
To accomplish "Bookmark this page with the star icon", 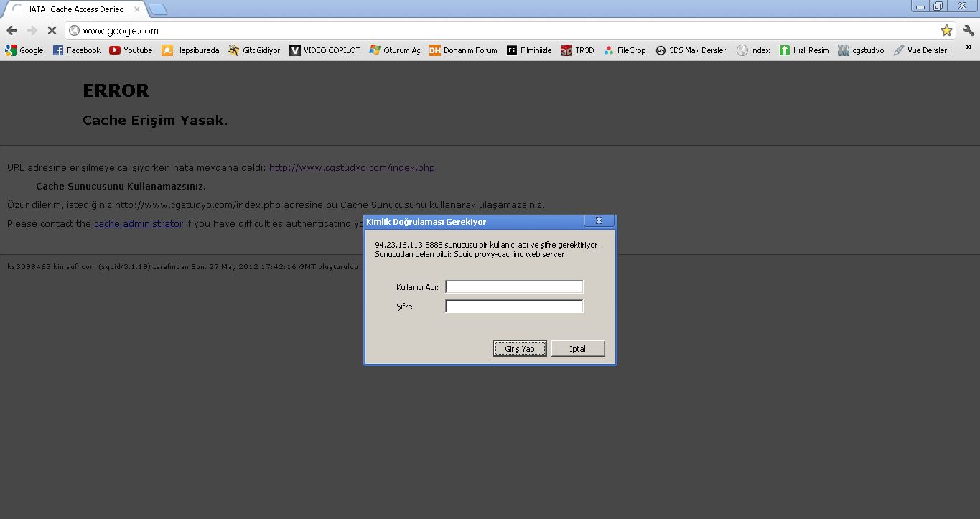I will click(946, 30).
